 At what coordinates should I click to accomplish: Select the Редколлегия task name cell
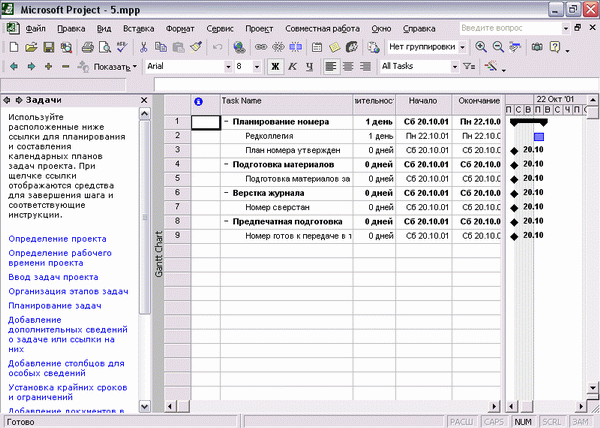pos(287,136)
